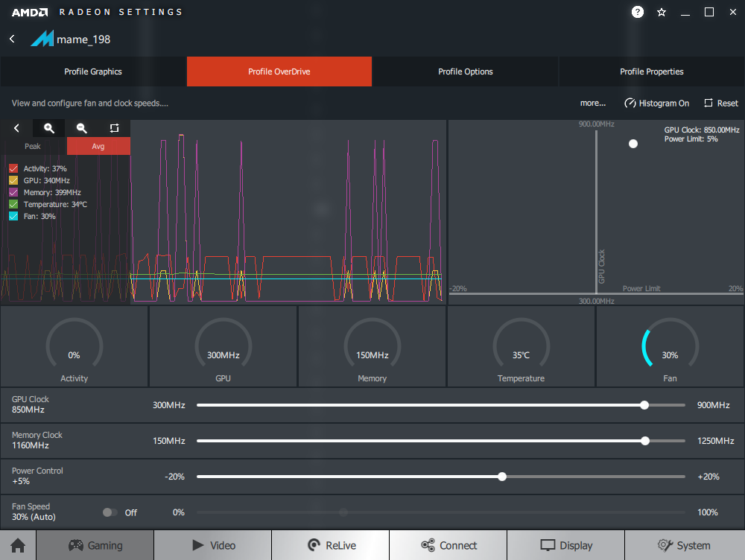Open the Profile Options tab
Image resolution: width=745 pixels, height=560 pixels.
tap(466, 71)
